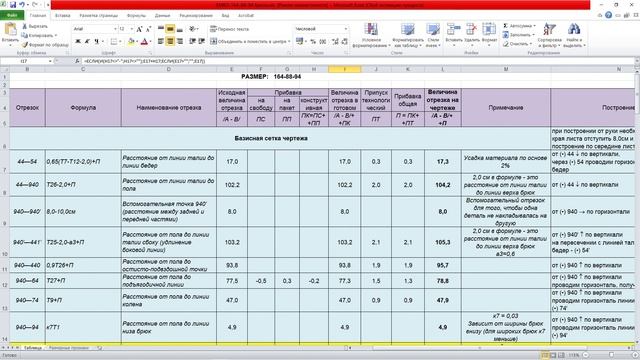Image resolution: width=640 pixels, height=360 pixels.
Task: Click Format as Table (Форматировать как таблицу) icon
Action: pos(407,29)
